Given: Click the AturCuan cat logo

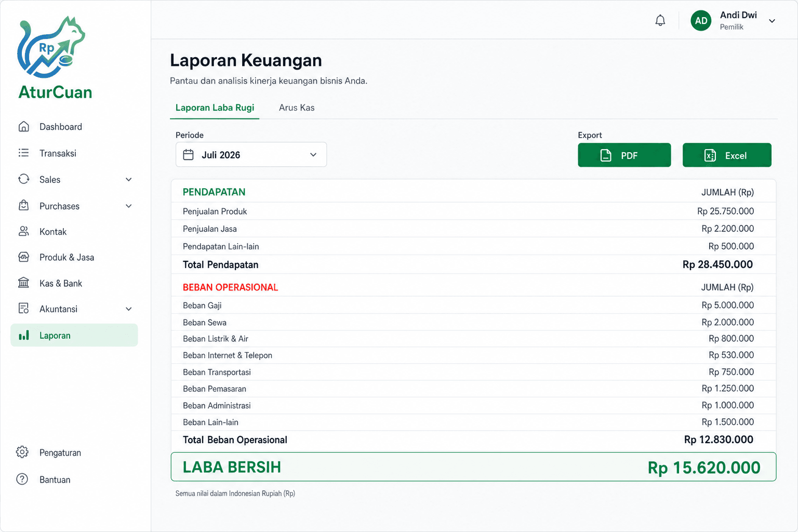Looking at the screenshot, I should click(51, 47).
